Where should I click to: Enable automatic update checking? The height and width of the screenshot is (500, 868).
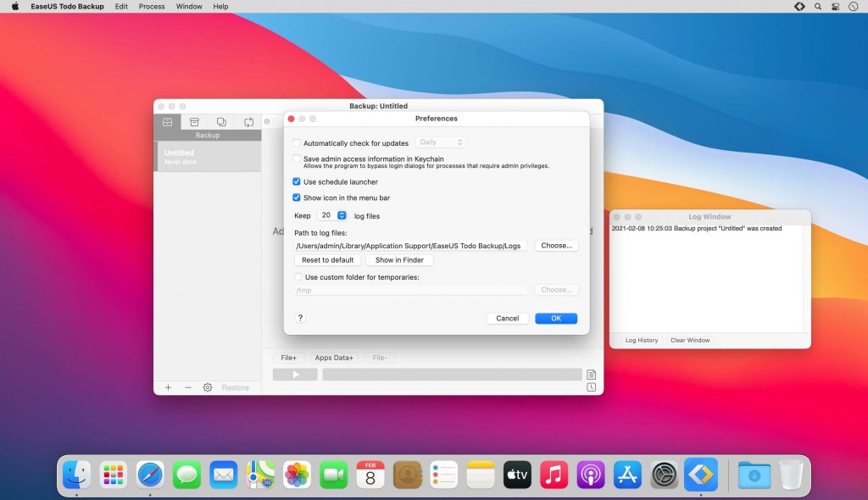pos(298,142)
